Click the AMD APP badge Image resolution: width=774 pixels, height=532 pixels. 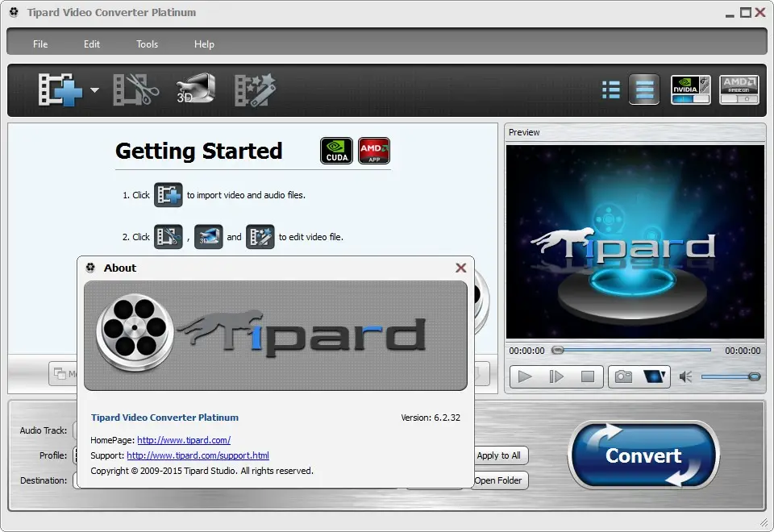point(374,151)
